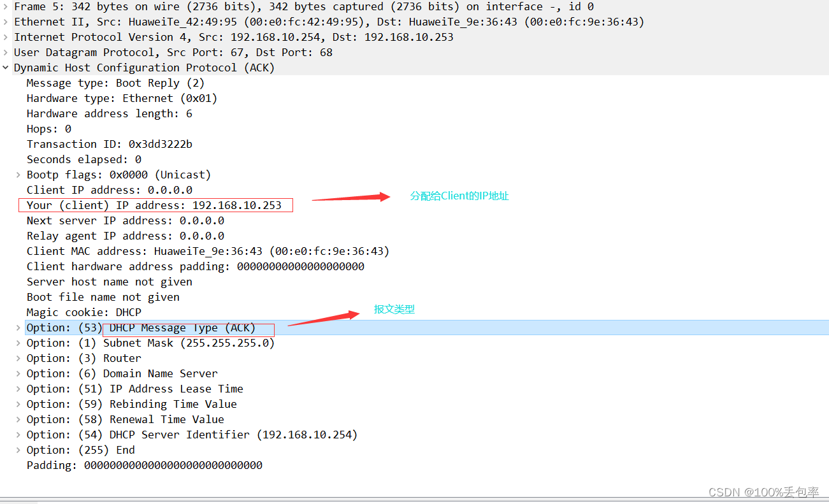Select Boot file name not given
The height and width of the screenshot is (504, 829).
click(103, 298)
